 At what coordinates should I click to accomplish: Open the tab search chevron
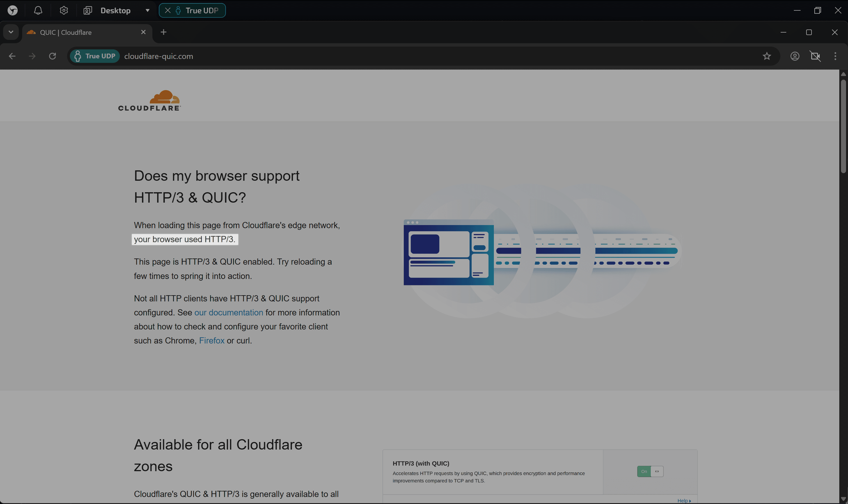coord(11,32)
